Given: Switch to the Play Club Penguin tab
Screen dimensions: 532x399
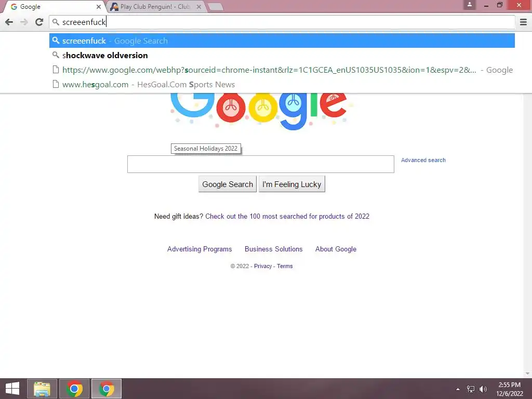Looking at the screenshot, I should 155,7.
